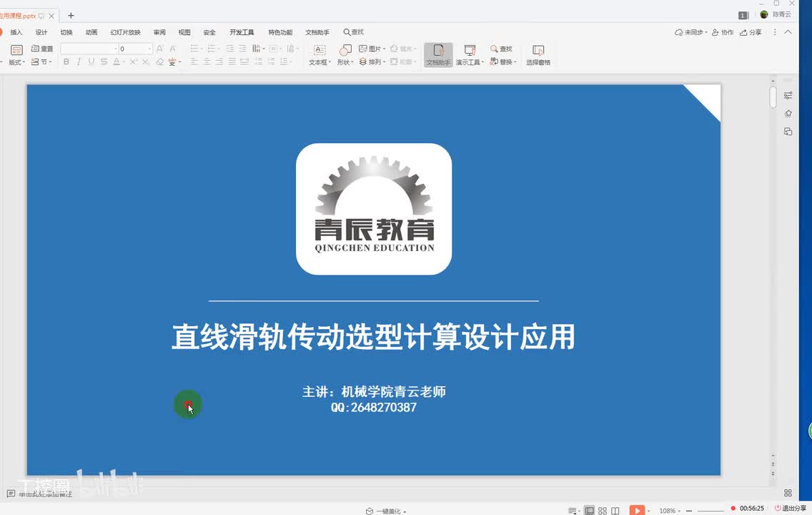
Task: Toggle bold formatting
Action: pyautogui.click(x=66, y=62)
